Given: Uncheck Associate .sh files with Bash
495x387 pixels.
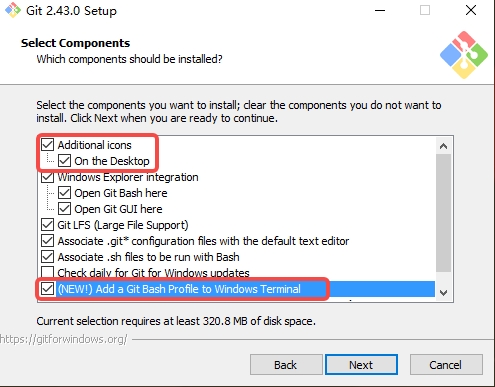Looking at the screenshot, I should (48, 257).
